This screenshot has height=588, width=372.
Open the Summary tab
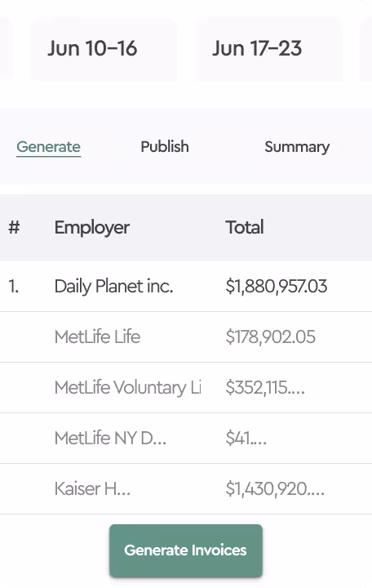(297, 147)
